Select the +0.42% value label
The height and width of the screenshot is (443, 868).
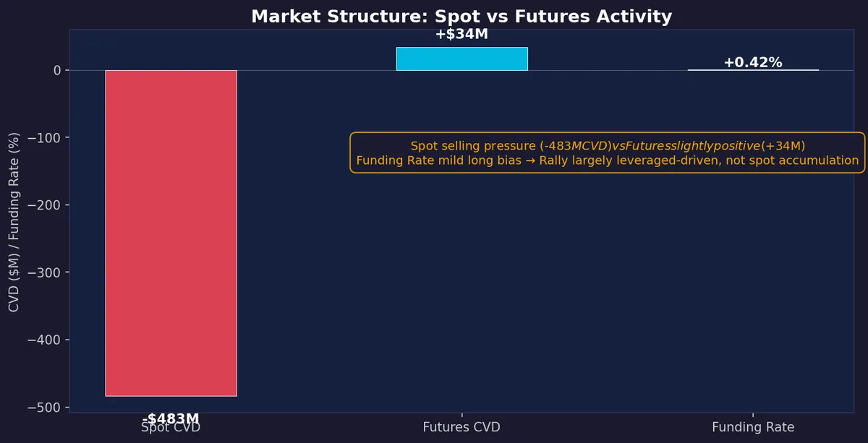coord(753,62)
